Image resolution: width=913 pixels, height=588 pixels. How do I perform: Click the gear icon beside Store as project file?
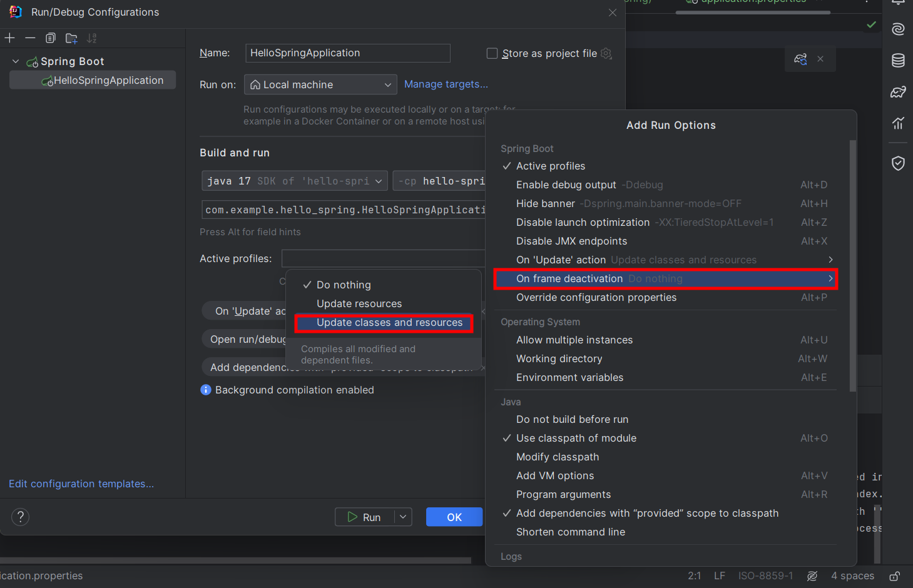(606, 54)
